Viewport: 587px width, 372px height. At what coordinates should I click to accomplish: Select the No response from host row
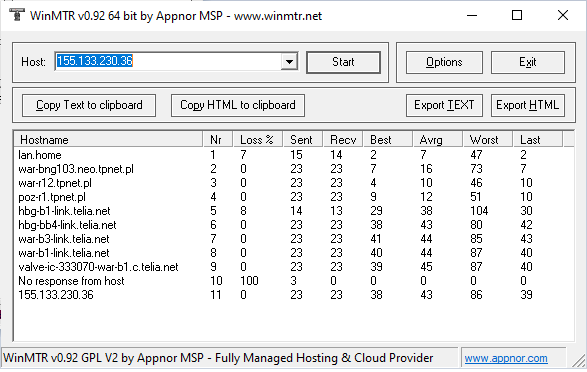click(294, 281)
